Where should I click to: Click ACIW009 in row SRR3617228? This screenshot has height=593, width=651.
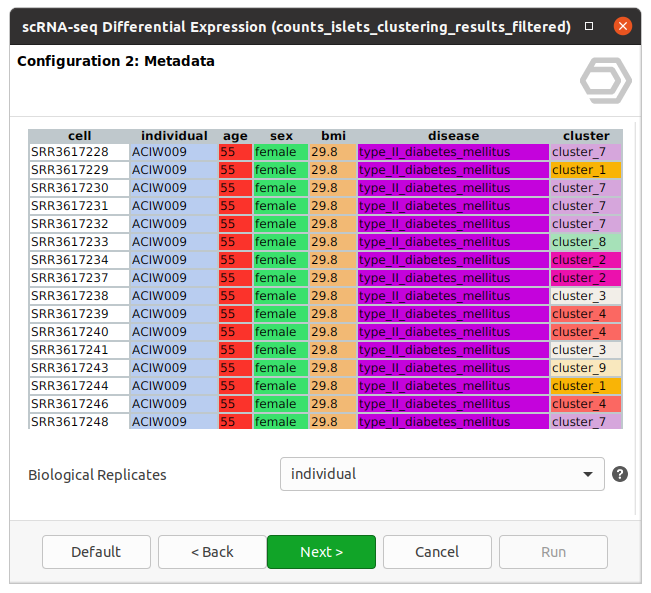(174, 152)
